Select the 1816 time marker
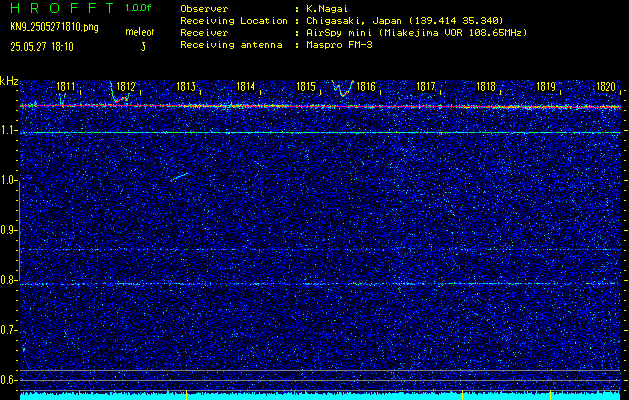The height and width of the screenshot is (400, 629). click(366, 86)
